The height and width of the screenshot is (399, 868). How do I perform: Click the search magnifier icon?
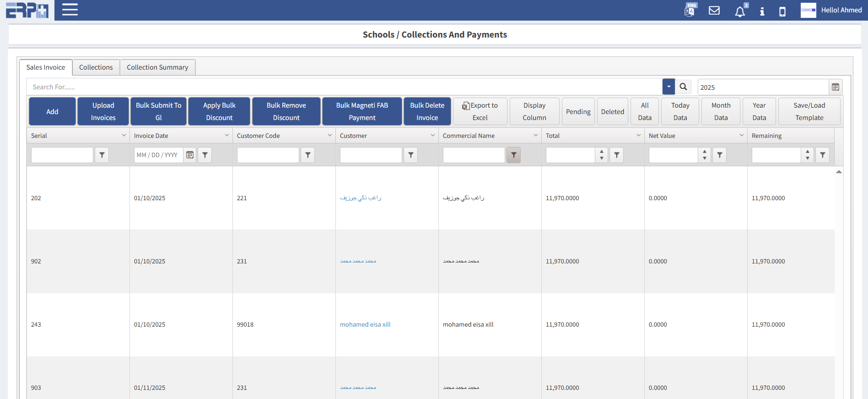[683, 87]
